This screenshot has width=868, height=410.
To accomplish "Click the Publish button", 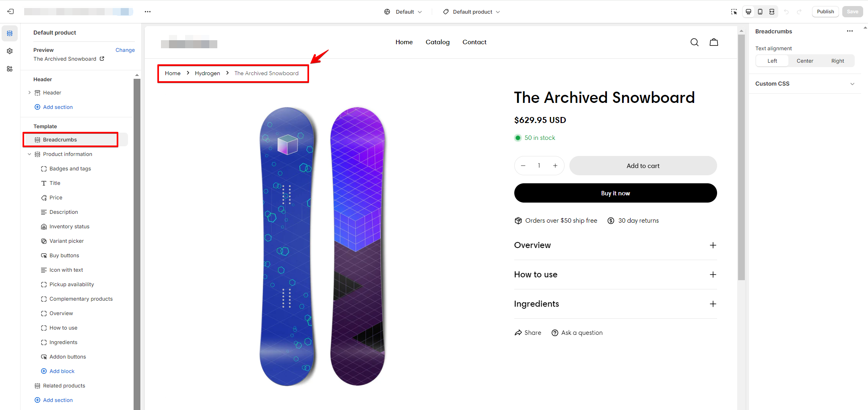I will [x=825, y=12].
